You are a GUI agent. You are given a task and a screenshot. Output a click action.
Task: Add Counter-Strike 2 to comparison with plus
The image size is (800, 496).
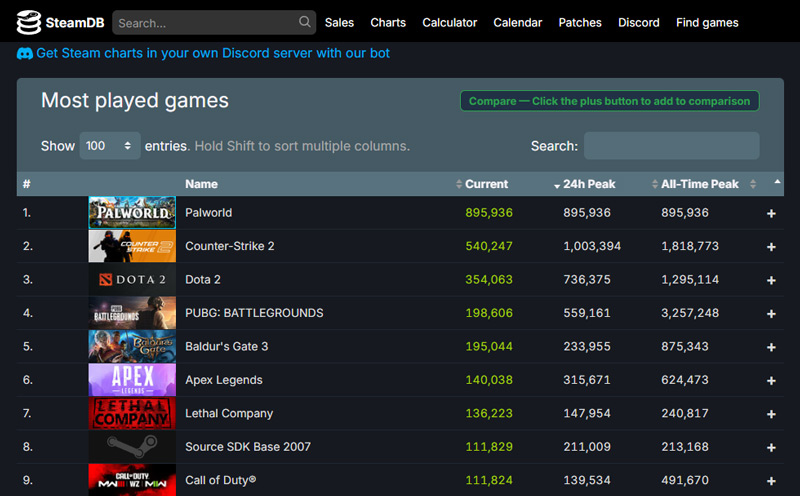click(x=771, y=247)
